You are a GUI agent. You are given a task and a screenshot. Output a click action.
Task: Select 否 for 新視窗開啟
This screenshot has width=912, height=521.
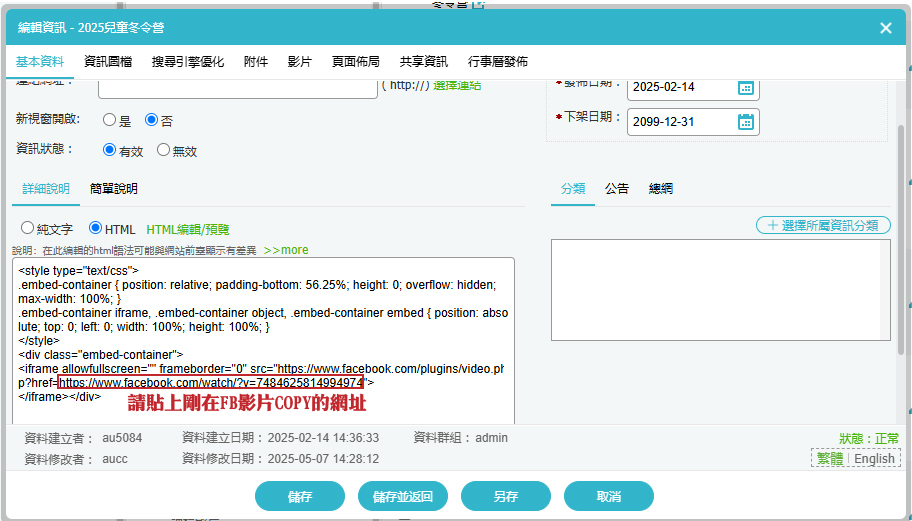coord(151,120)
